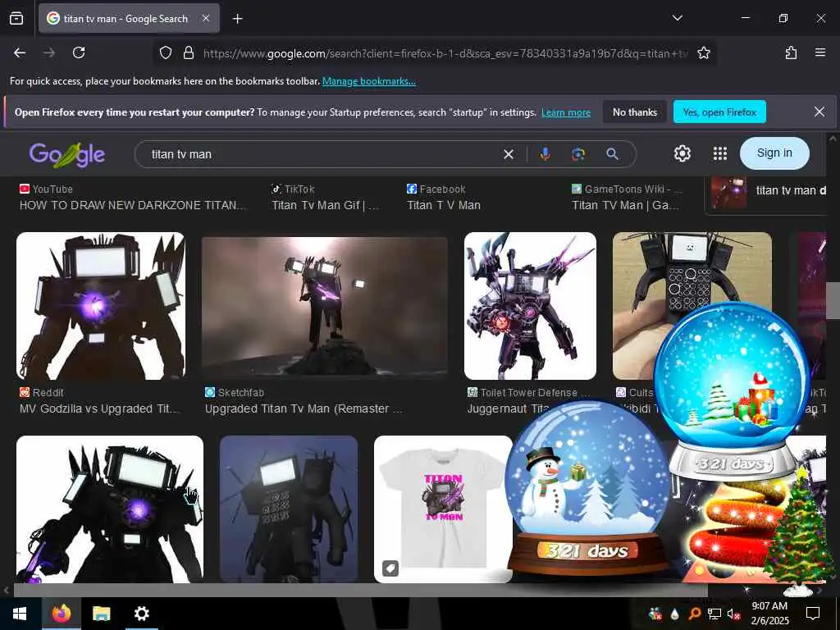
Task: Click into the Google search box
Action: pyautogui.click(x=322, y=154)
